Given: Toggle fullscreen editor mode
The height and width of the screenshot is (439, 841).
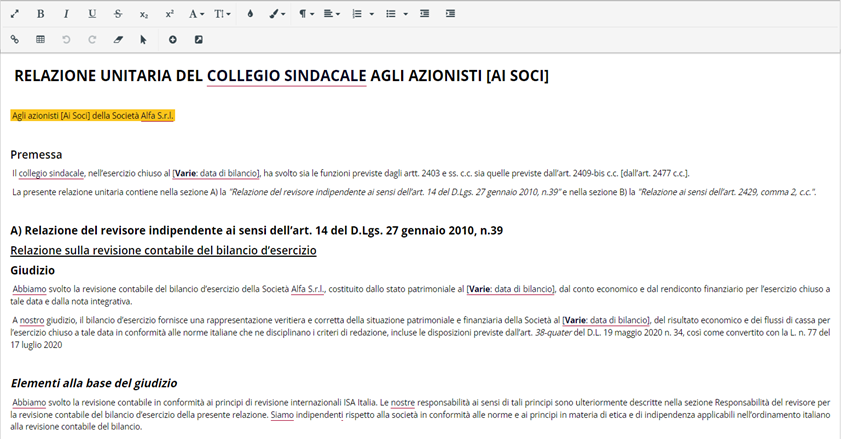Looking at the screenshot, I should (14, 14).
